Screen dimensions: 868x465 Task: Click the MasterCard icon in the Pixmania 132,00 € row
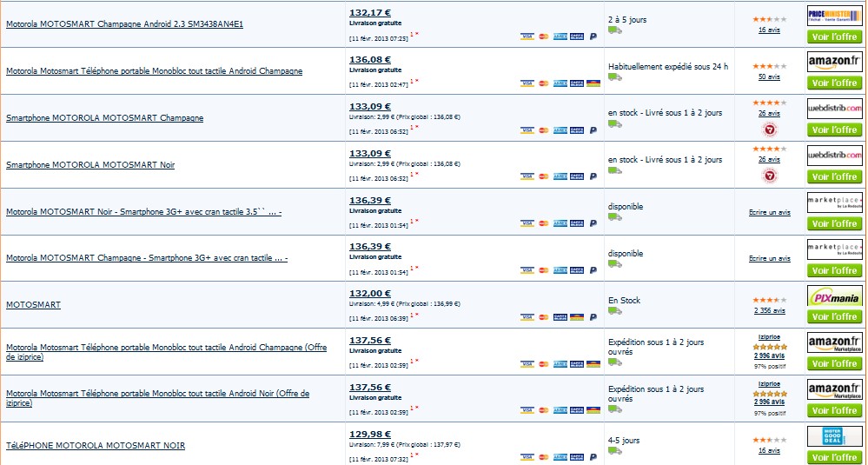[x=544, y=317]
